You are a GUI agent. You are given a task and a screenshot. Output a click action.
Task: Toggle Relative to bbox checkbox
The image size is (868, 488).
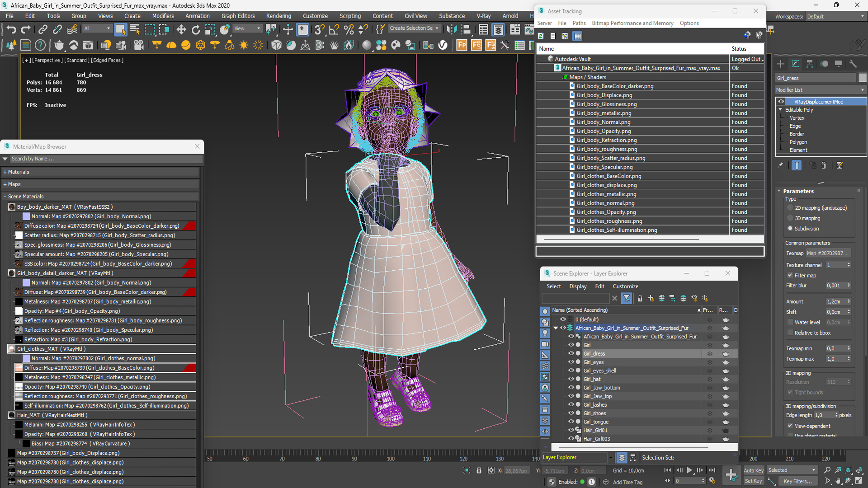tap(790, 333)
